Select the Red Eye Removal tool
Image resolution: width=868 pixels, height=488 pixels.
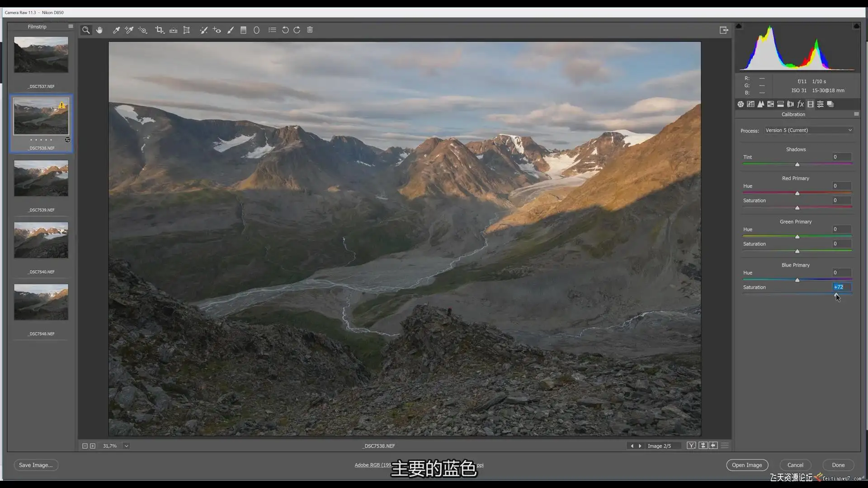point(217,30)
